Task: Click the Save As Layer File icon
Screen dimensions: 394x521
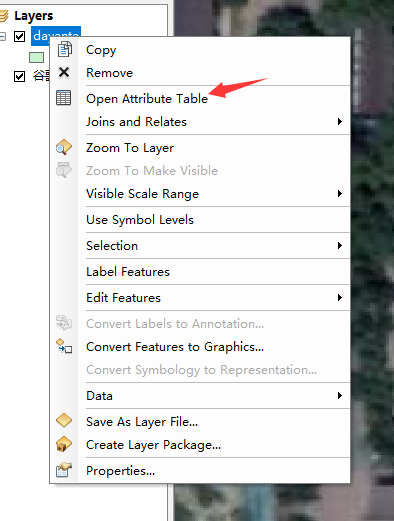Action: click(64, 420)
